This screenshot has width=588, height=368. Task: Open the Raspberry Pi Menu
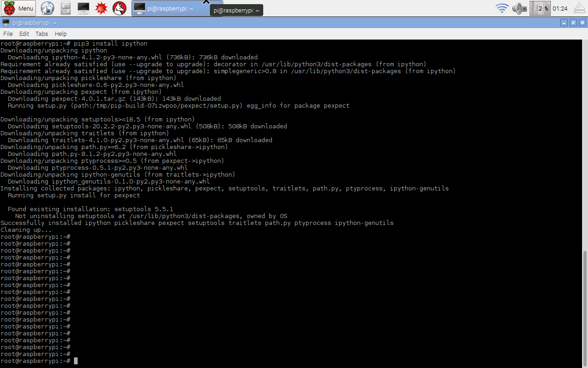tap(19, 8)
